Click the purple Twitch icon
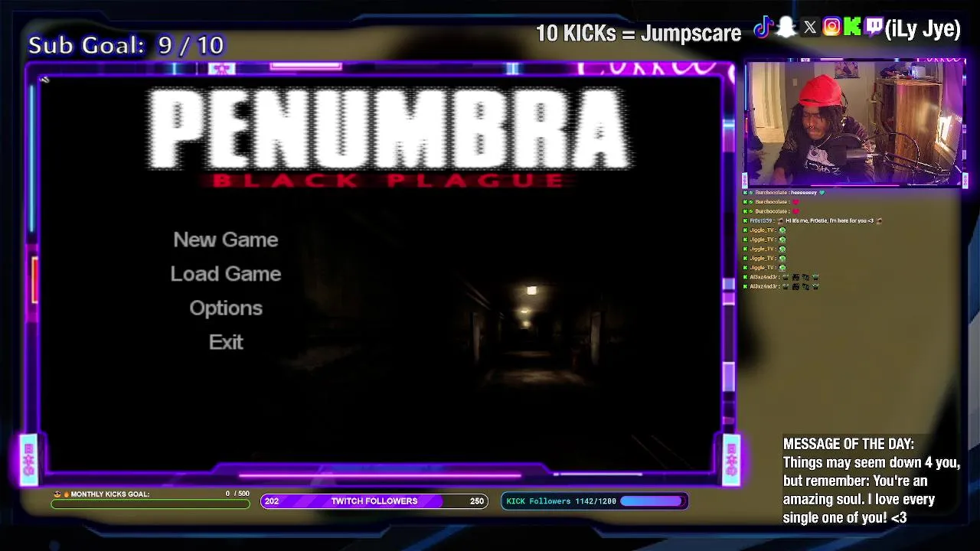The width and height of the screenshot is (980, 551). [x=874, y=28]
